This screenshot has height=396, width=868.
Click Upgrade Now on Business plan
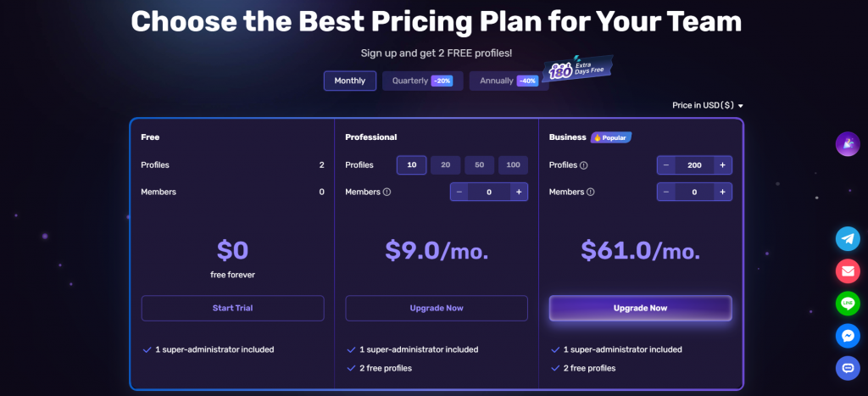tap(640, 308)
